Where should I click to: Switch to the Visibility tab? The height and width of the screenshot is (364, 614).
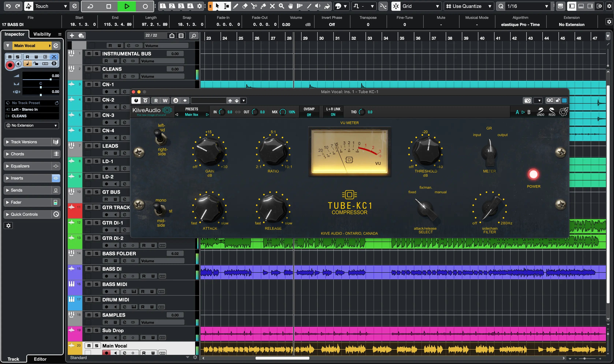click(x=42, y=34)
